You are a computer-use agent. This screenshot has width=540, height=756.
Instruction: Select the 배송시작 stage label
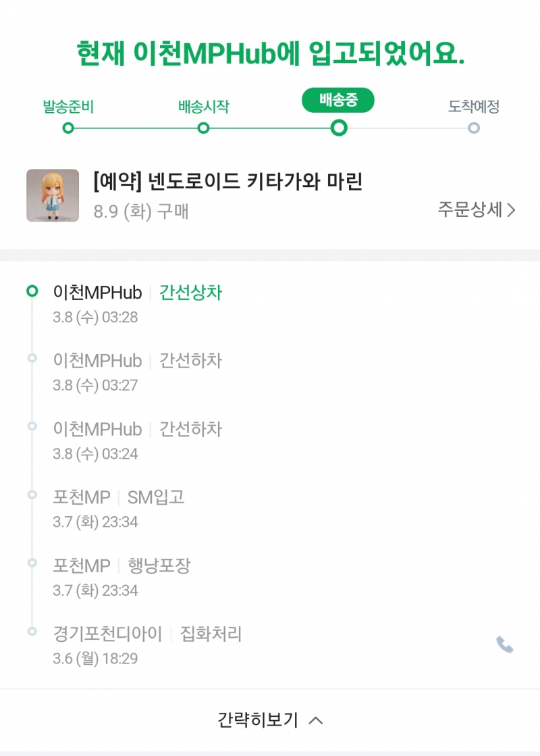(x=203, y=107)
